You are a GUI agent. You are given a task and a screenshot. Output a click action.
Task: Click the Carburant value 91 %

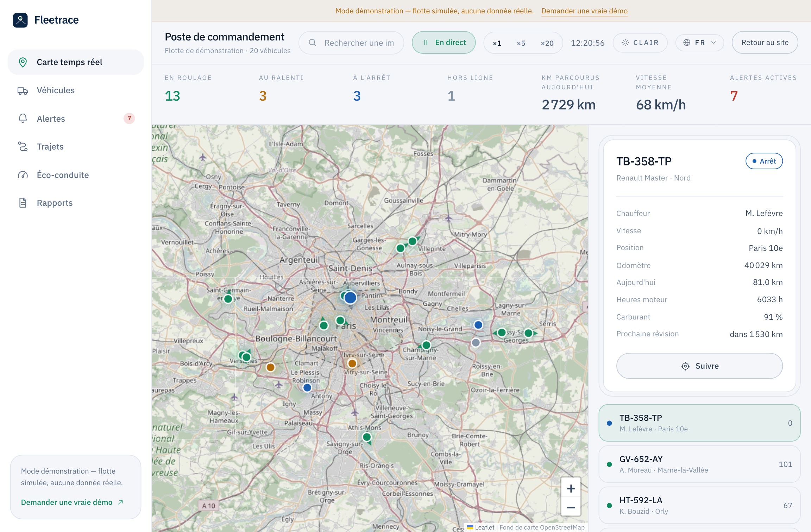pyautogui.click(x=773, y=317)
